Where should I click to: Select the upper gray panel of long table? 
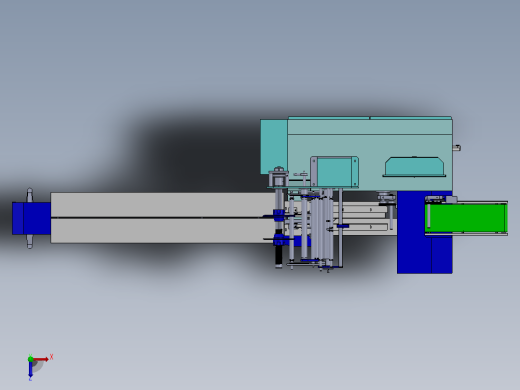coord(163,204)
